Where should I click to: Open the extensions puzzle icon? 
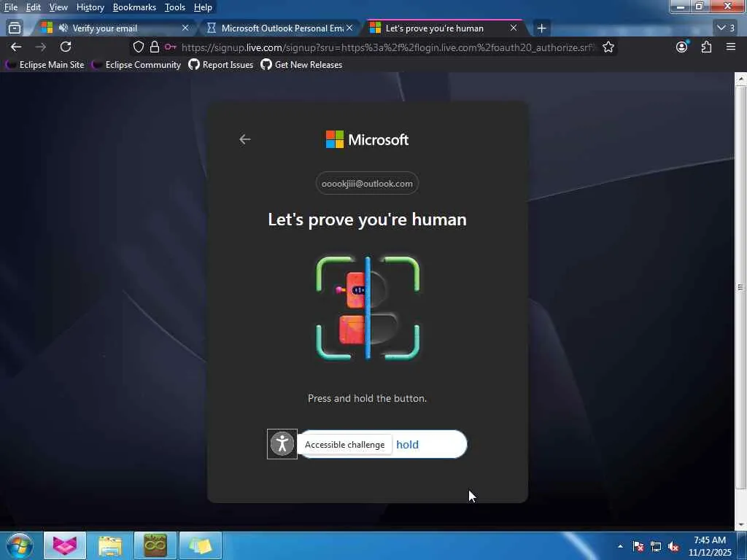[706, 47]
